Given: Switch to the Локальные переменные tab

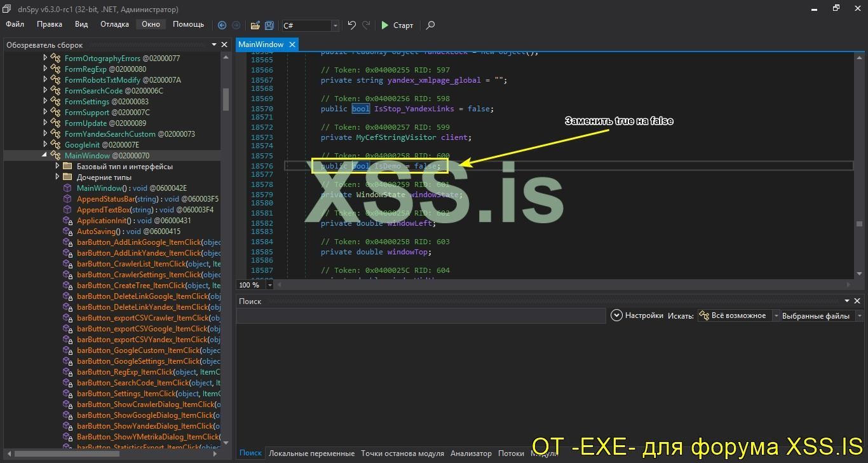Looking at the screenshot, I should tap(311, 453).
